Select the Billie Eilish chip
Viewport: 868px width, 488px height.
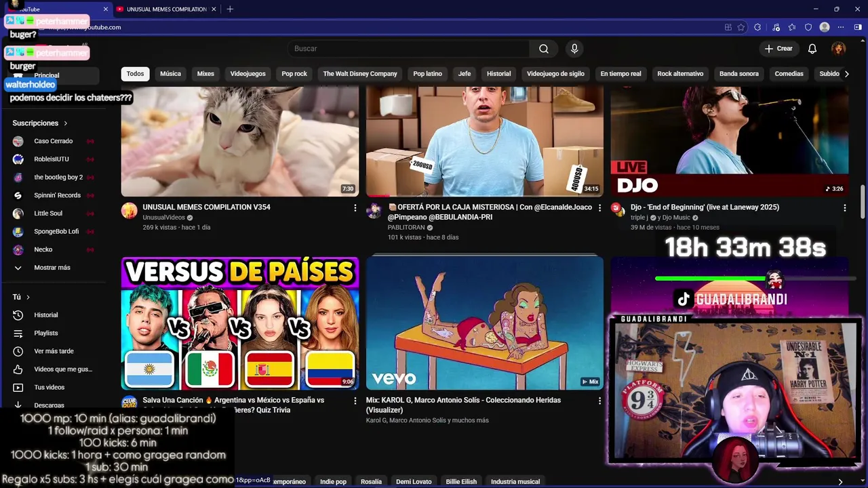click(461, 481)
